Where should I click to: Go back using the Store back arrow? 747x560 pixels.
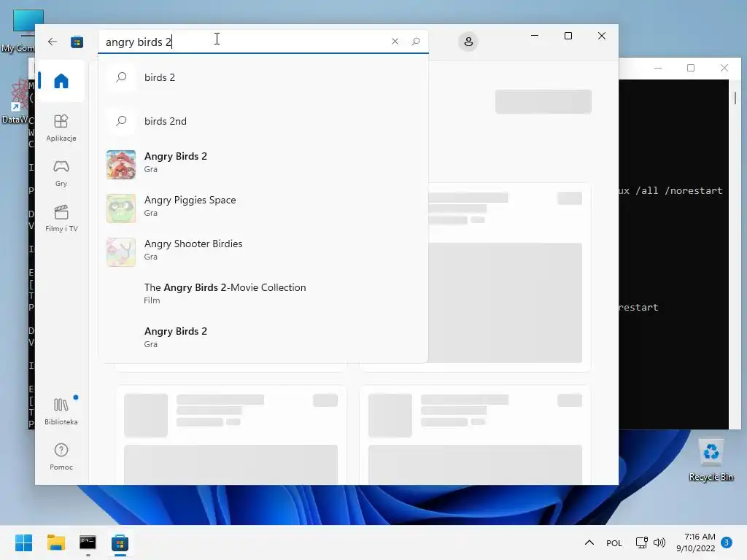point(53,42)
